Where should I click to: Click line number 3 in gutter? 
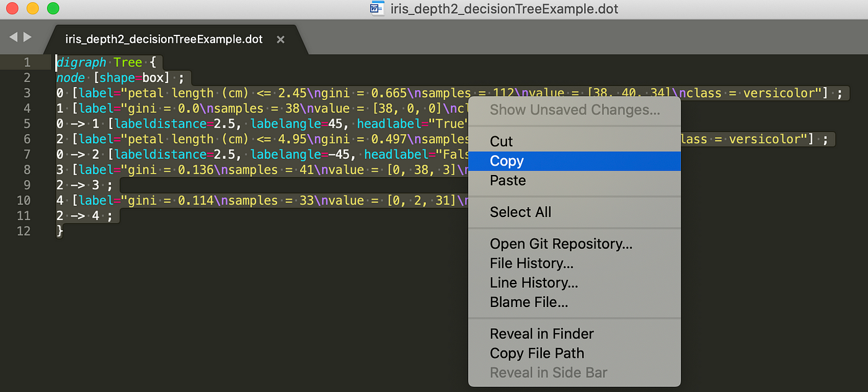pos(27,93)
